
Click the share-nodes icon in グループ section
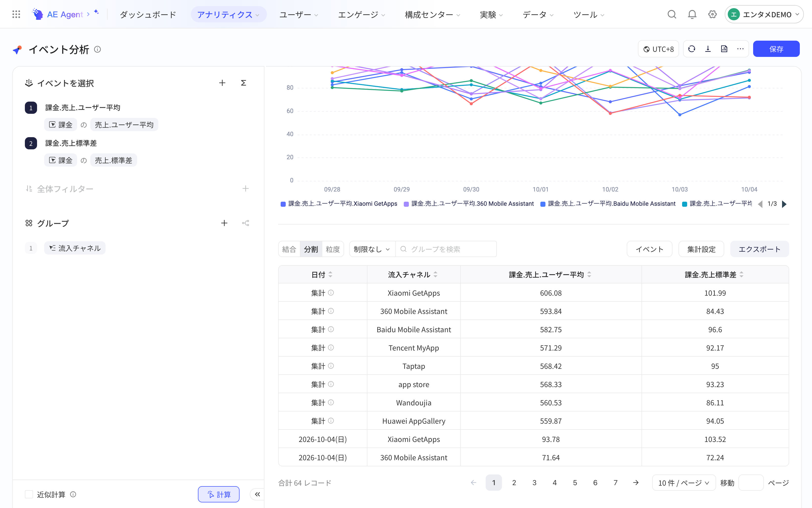246,223
